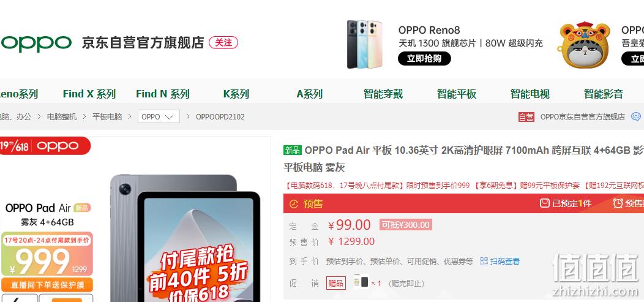
Task: Open the OPPO京东自营官方旗舰店 store link
Action: (x=582, y=116)
